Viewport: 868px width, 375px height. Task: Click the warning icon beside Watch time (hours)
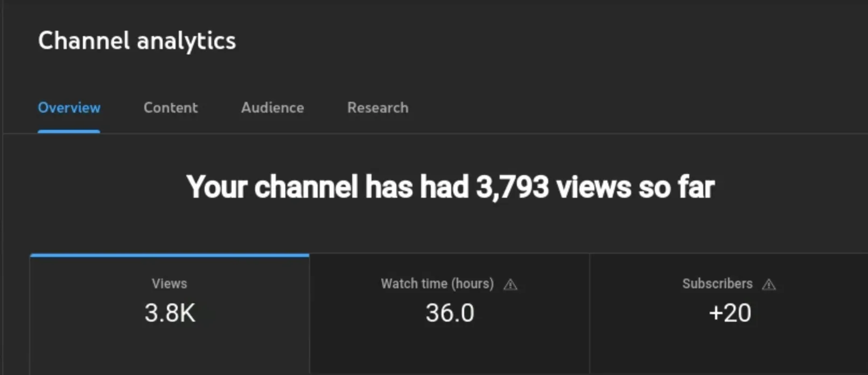click(x=510, y=284)
